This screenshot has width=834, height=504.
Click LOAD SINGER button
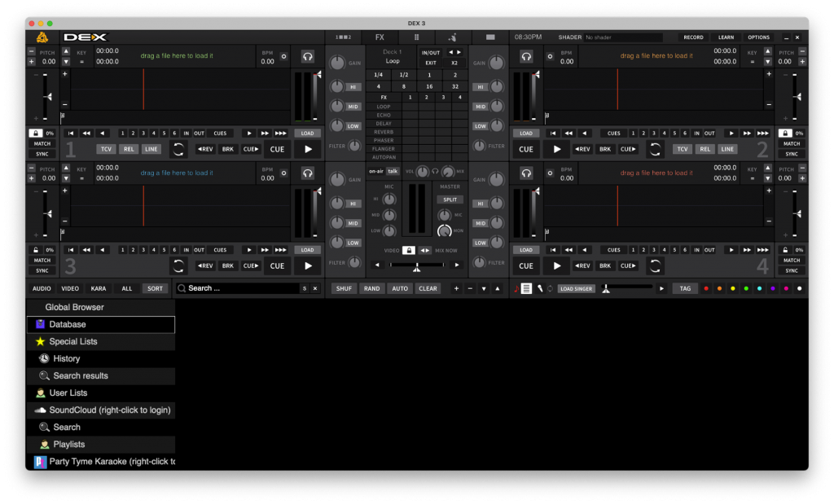tap(576, 289)
